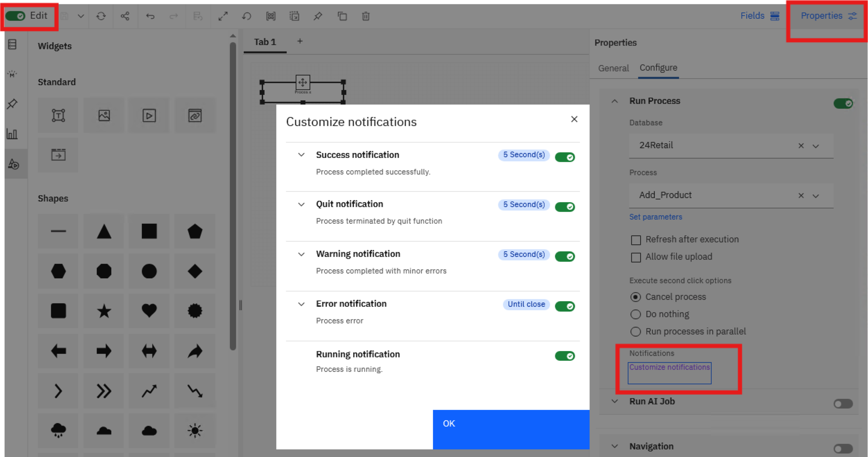Expand the Success notification section

click(x=301, y=155)
